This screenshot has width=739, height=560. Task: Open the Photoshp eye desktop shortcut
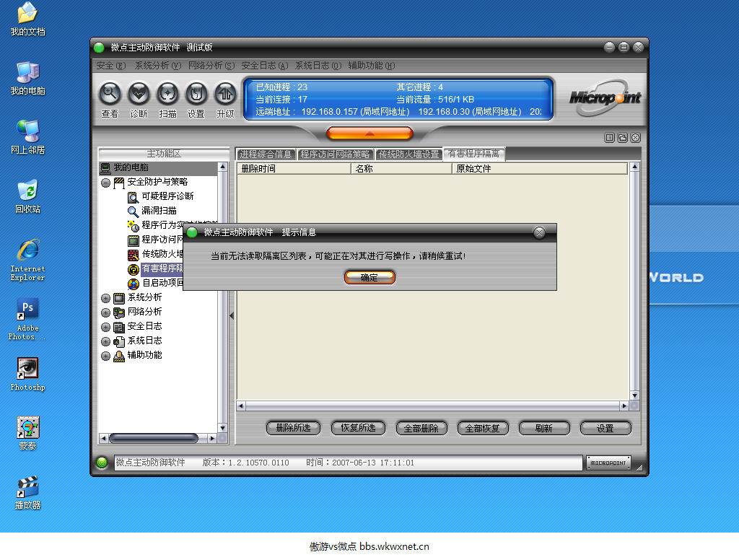28,375
